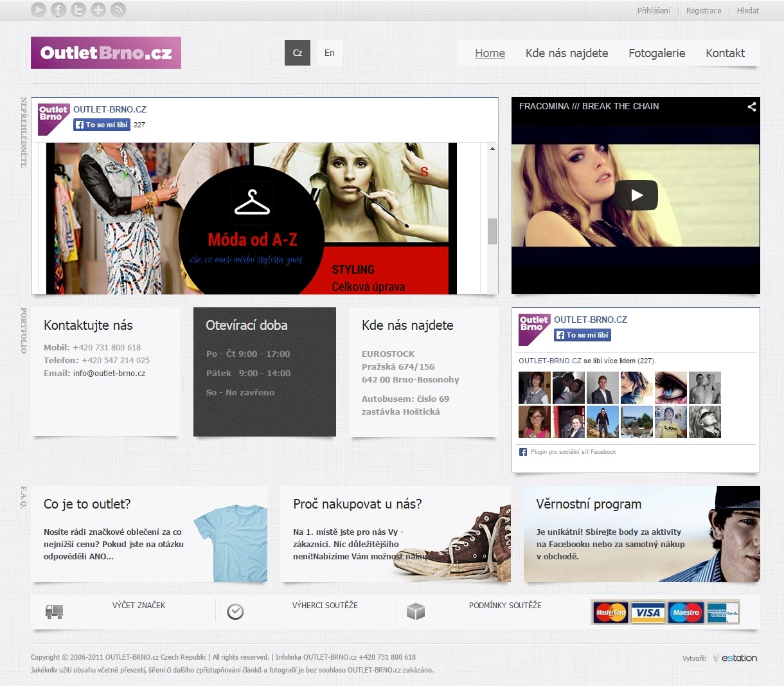Click the hanger icon in Móda od A-Z banner
The width and height of the screenshot is (784, 686).
[x=253, y=203]
